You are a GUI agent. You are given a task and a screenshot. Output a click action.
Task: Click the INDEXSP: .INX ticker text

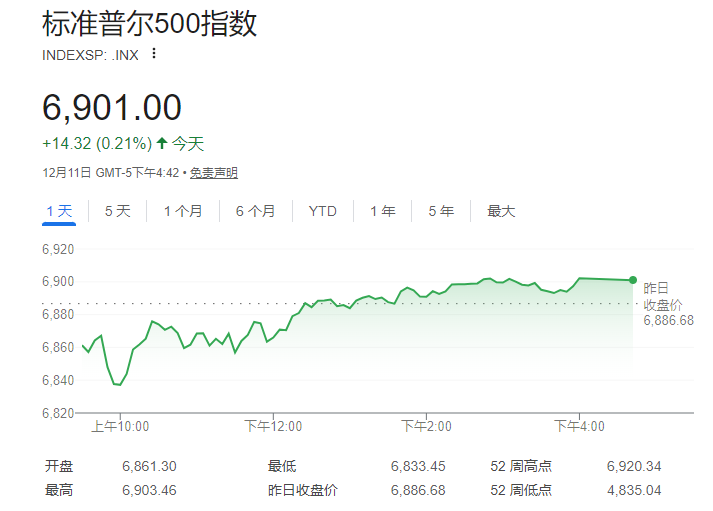[x=90, y=55]
